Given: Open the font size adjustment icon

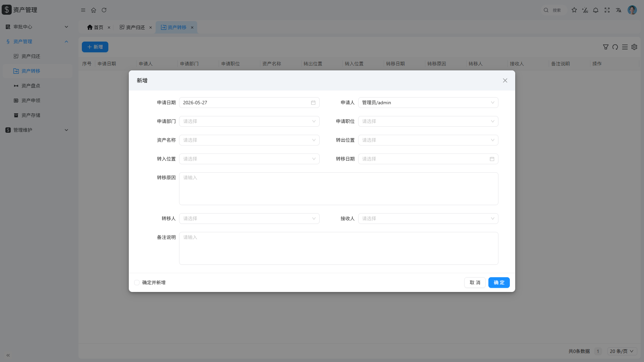Looking at the screenshot, I should pyautogui.click(x=585, y=10).
